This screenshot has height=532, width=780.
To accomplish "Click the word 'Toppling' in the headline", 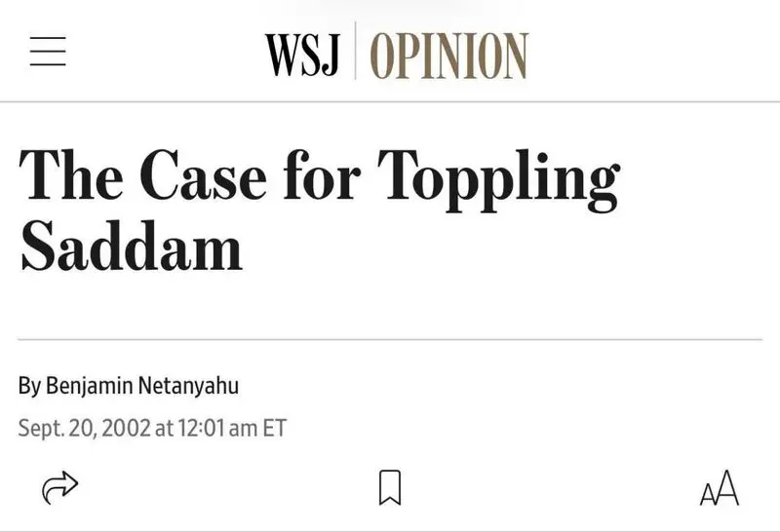I will pyautogui.click(x=497, y=177).
